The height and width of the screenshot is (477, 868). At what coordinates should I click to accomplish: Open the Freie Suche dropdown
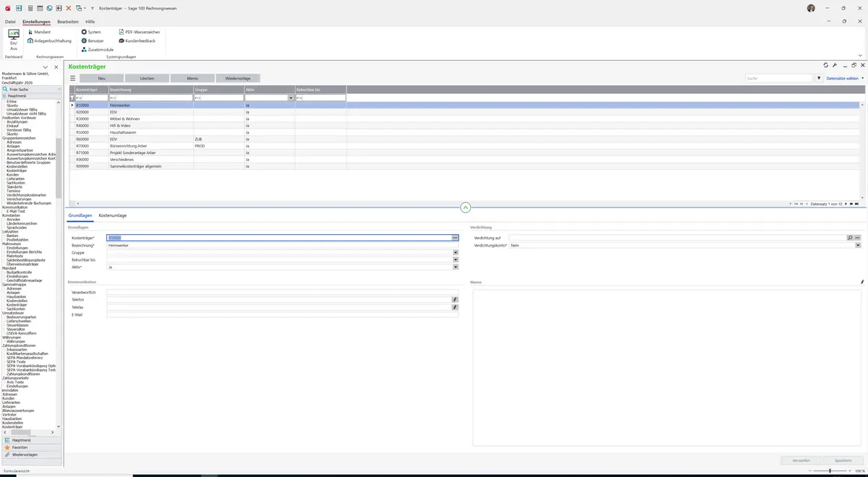(59, 89)
